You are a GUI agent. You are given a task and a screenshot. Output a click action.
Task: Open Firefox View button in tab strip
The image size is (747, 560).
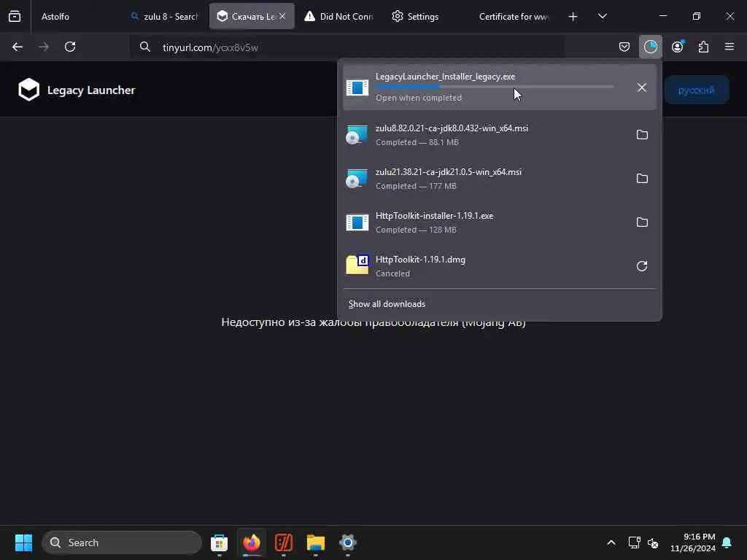point(15,16)
